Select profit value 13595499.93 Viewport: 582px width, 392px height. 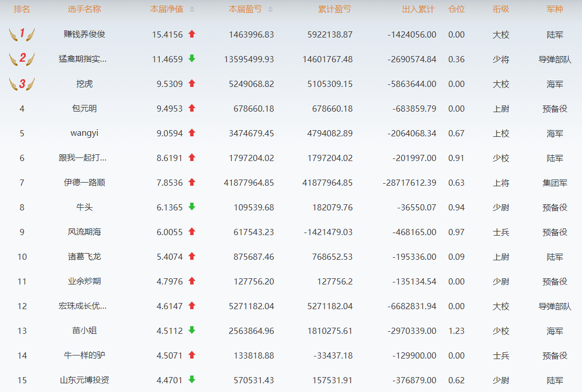coord(249,59)
